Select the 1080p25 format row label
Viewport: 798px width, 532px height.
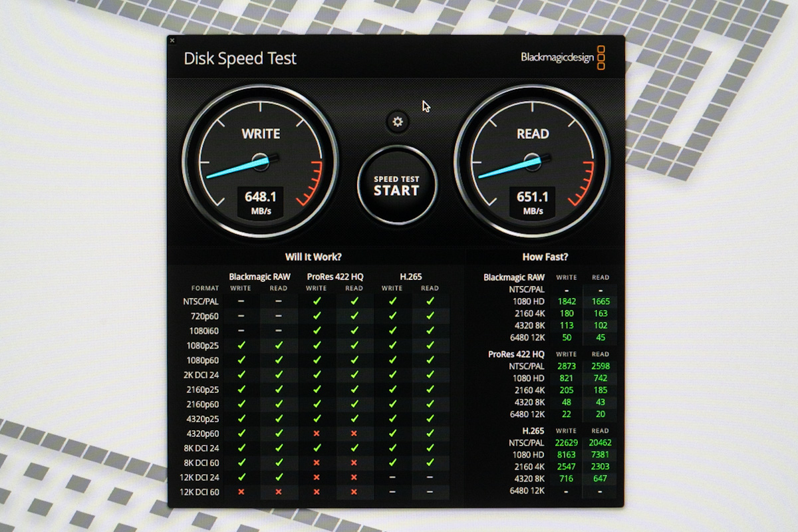203,345
